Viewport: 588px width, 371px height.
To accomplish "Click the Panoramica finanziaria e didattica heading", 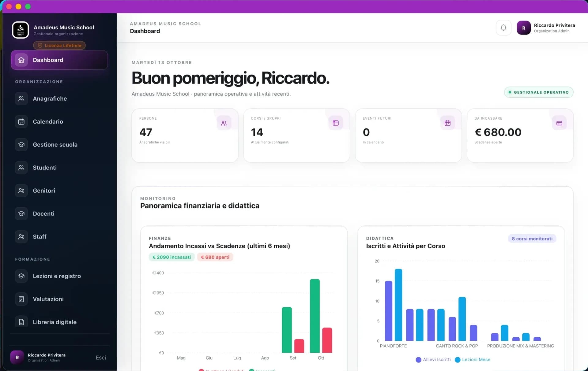I will point(200,206).
